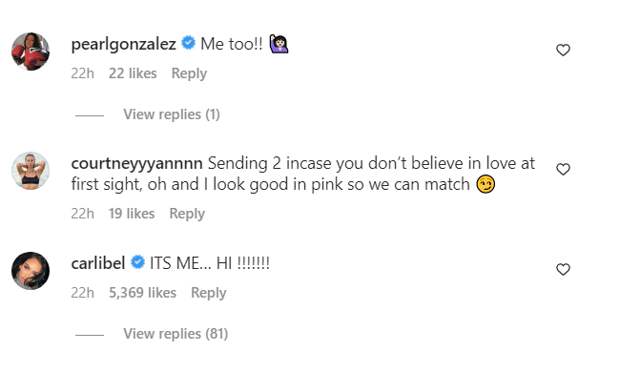View the 19 likes on courtneyyyannnn's comment

click(132, 214)
